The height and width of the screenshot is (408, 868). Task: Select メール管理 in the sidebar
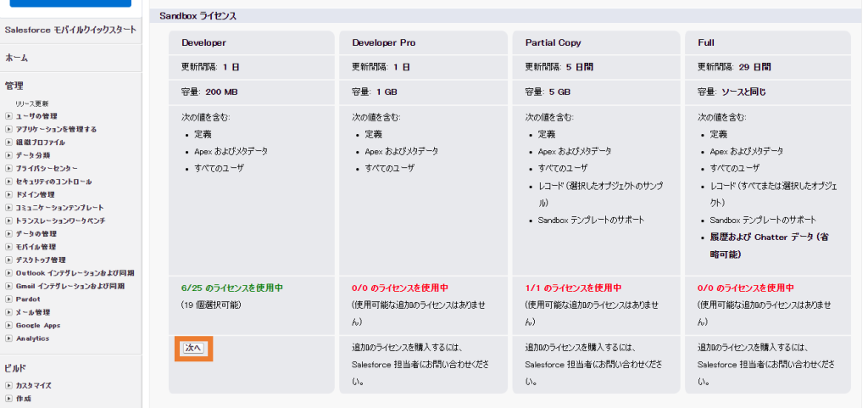(33, 312)
